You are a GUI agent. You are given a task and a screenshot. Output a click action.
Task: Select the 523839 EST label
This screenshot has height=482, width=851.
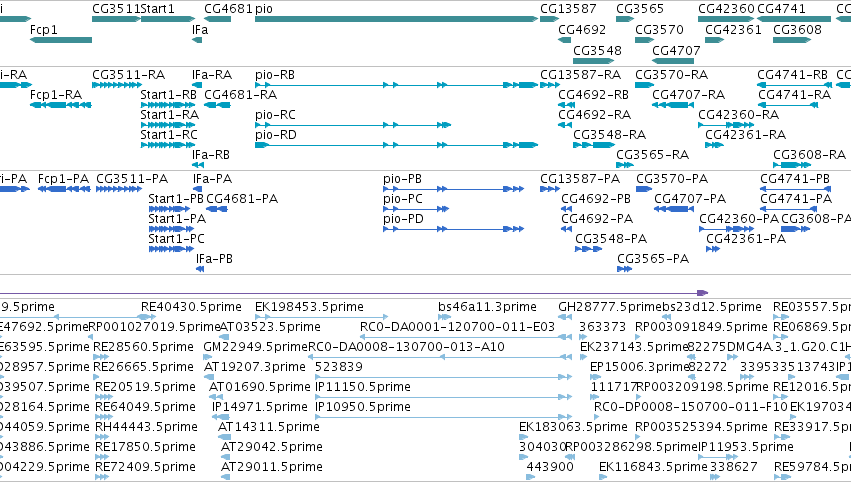coord(339,367)
